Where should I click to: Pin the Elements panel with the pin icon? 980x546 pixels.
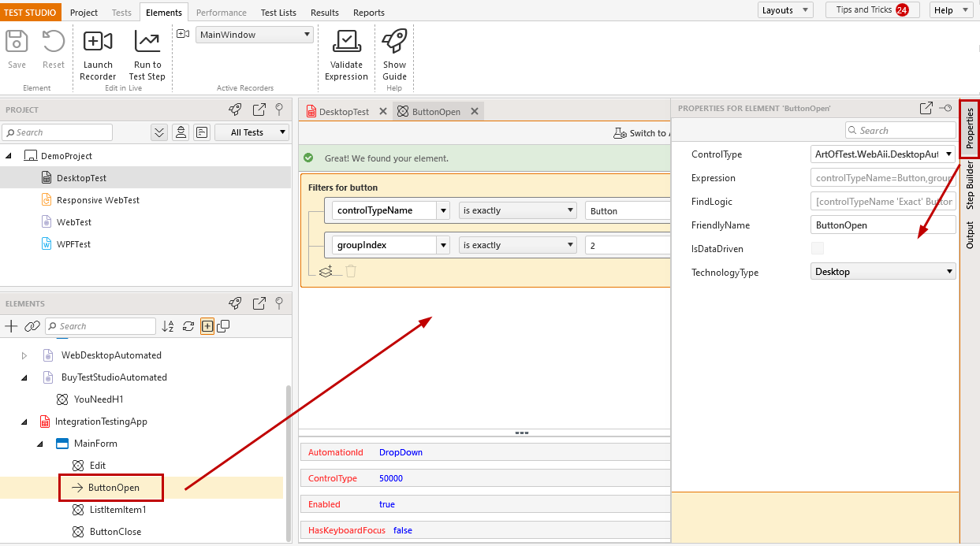[279, 303]
